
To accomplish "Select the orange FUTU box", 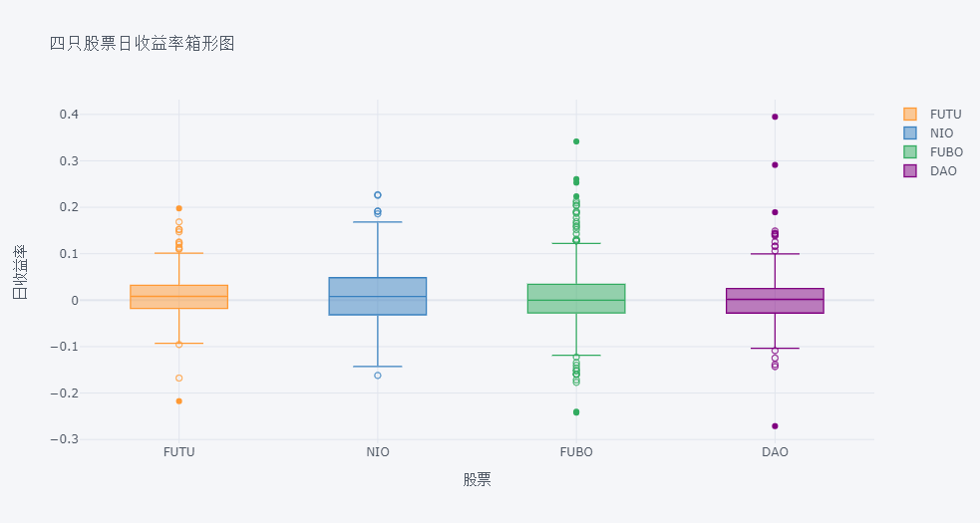I will coord(178,297).
